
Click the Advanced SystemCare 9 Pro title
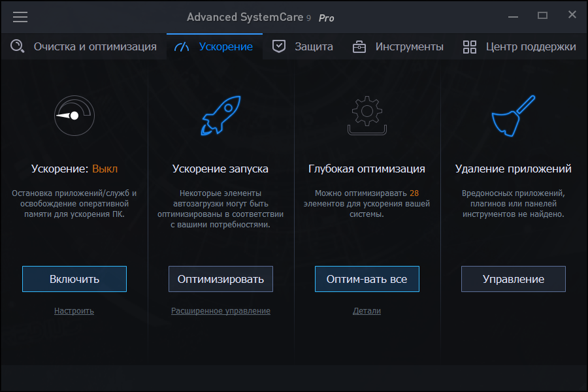click(261, 17)
